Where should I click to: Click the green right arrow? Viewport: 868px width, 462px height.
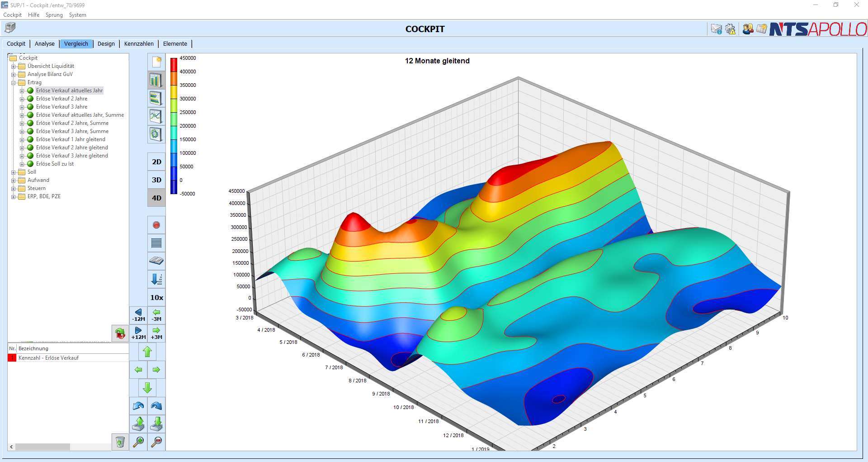[156, 370]
